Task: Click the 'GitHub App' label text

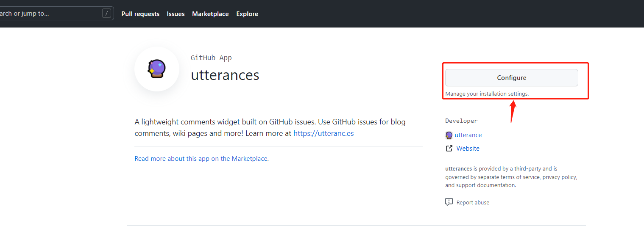Action: click(211, 58)
